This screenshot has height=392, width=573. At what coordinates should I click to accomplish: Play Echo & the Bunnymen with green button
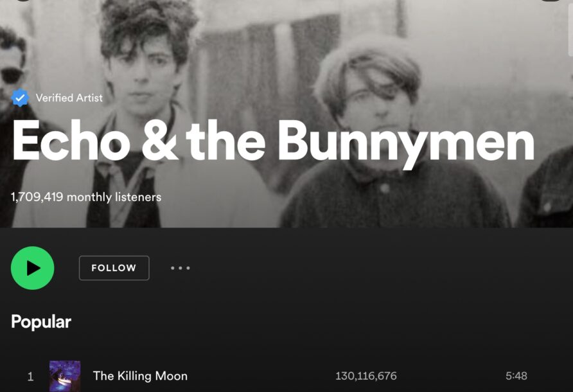pyautogui.click(x=33, y=268)
